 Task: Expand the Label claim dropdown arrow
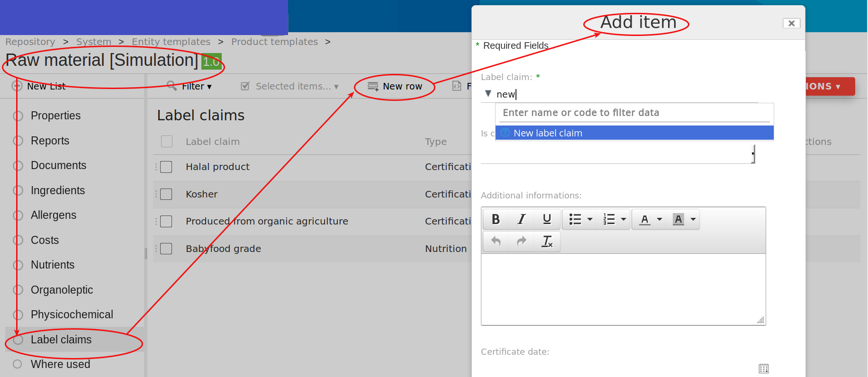pyautogui.click(x=488, y=94)
